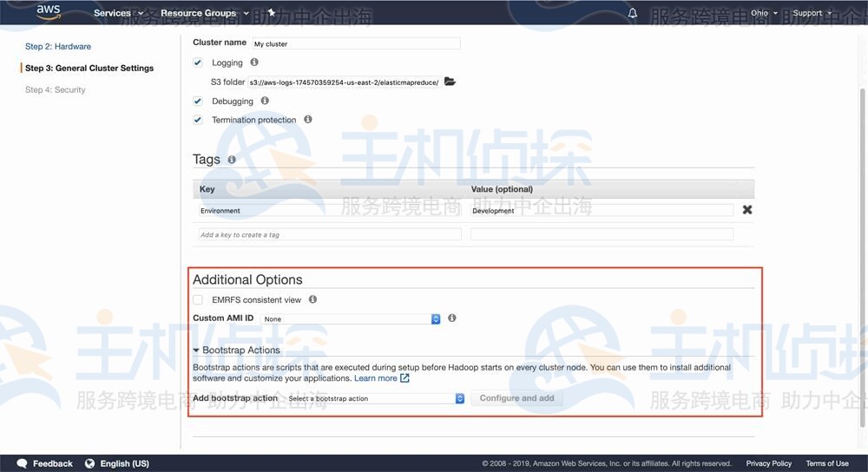Click the Feedback speech bubble icon

[x=23, y=463]
